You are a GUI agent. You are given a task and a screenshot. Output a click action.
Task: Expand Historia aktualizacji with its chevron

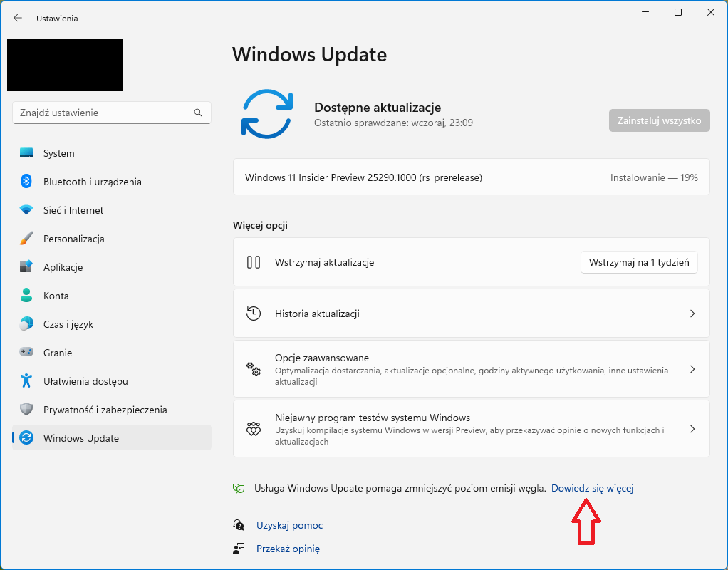click(x=692, y=313)
